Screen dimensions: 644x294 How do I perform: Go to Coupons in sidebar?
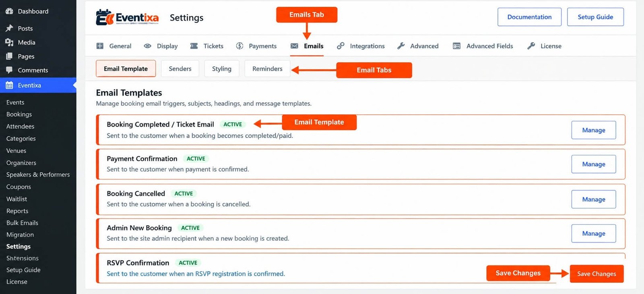pos(19,187)
